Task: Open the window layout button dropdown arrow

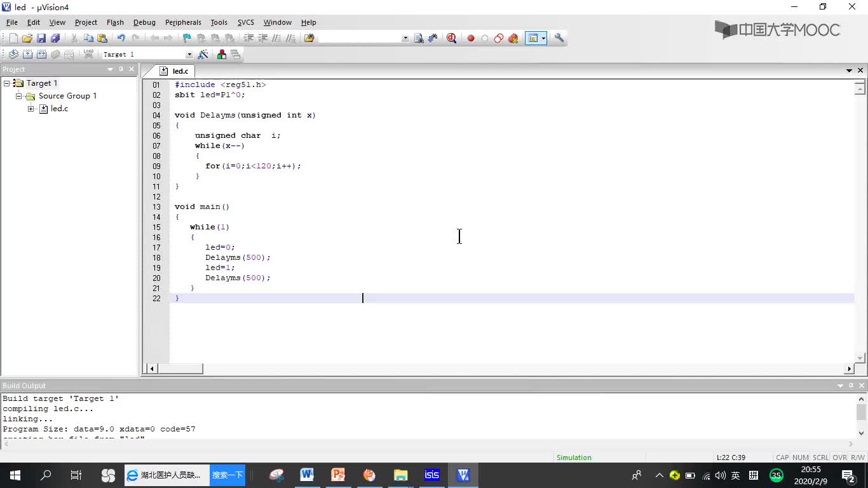Action: point(543,38)
